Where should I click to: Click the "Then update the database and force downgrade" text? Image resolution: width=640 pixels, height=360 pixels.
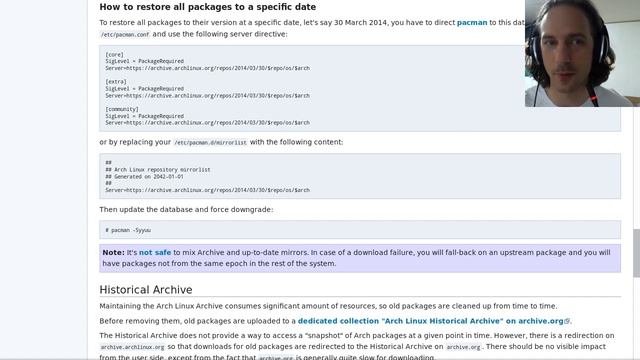pos(186,209)
